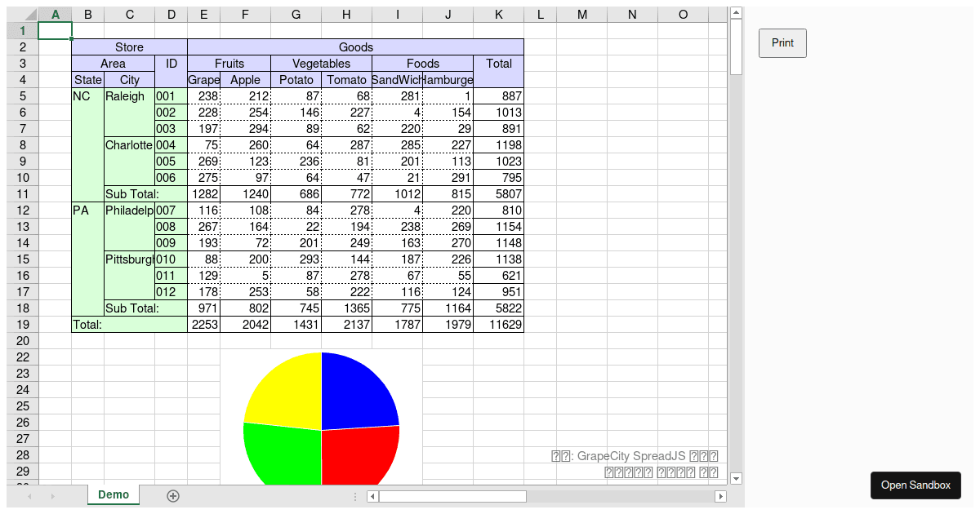The height and width of the screenshot is (514, 980).
Task: Select all cells via corner triangle
Action: 23,15
